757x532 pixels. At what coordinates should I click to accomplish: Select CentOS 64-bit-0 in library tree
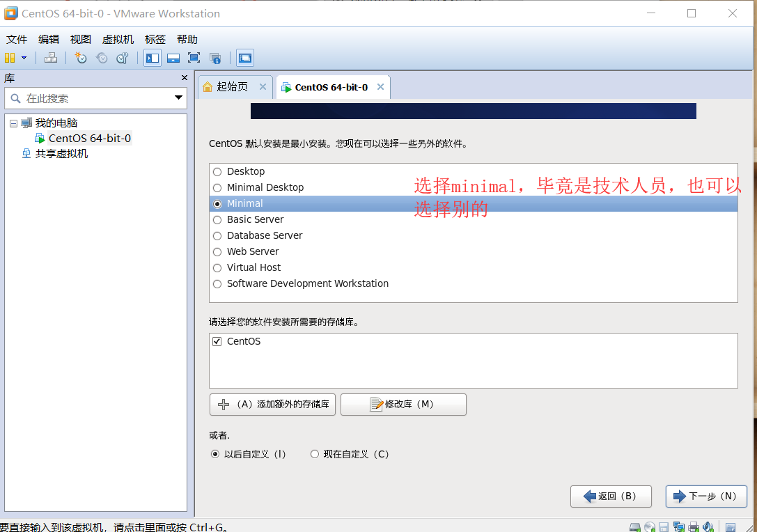(x=89, y=139)
